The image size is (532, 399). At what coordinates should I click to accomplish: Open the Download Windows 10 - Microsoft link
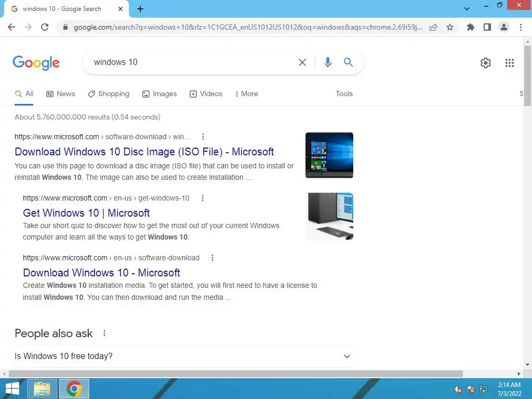(x=101, y=273)
